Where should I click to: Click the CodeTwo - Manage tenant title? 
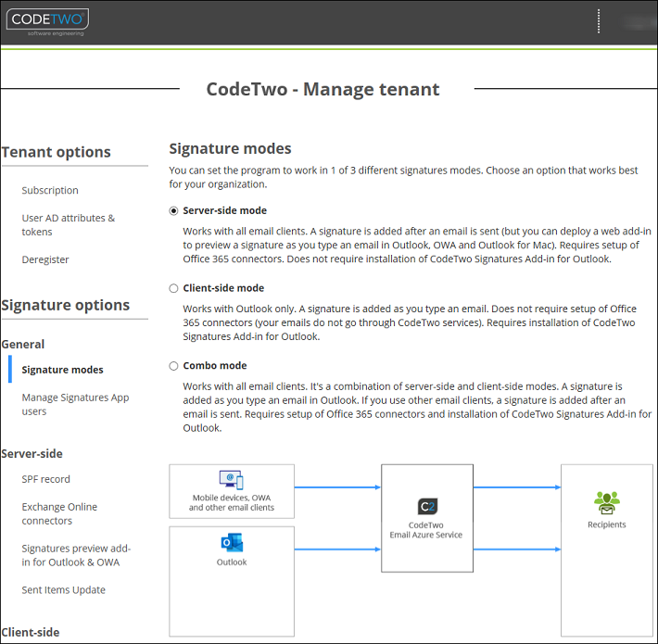coord(323,89)
